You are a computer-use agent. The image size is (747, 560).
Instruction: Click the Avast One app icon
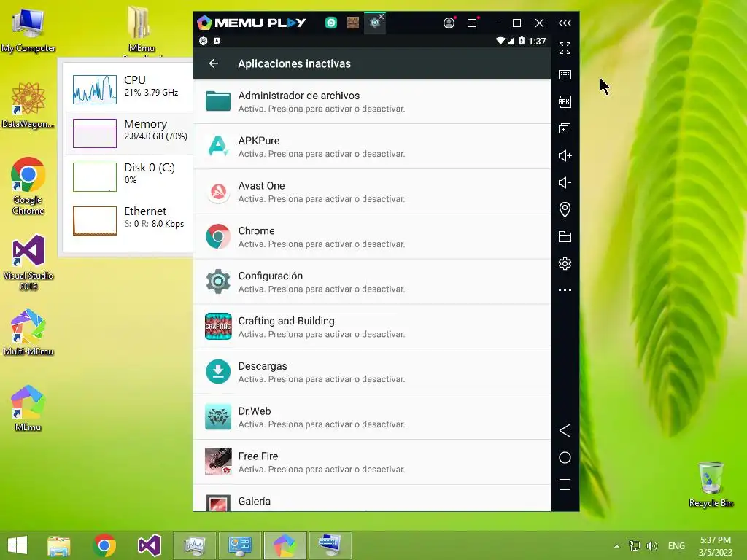(x=218, y=192)
